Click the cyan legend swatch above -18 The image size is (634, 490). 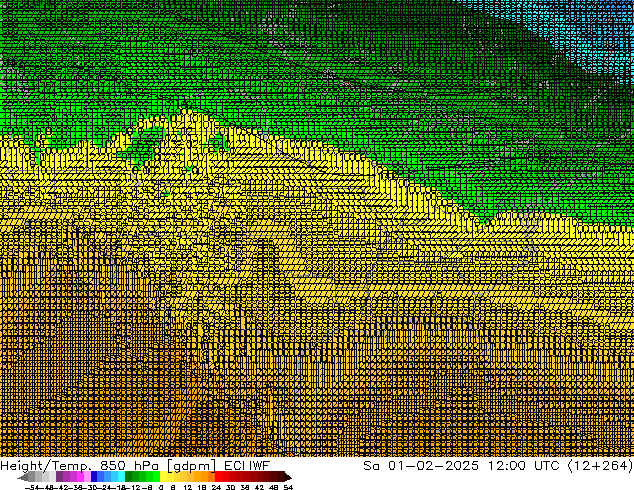coord(121,476)
